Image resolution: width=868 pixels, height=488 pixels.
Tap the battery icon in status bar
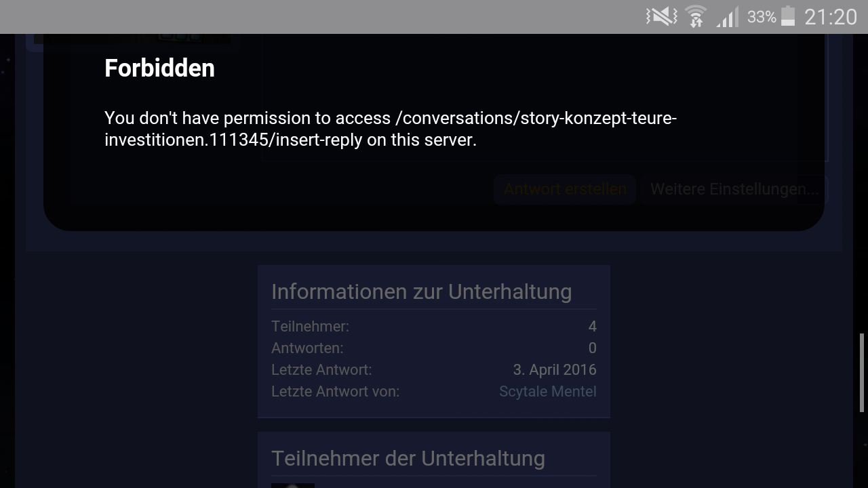coord(788,16)
